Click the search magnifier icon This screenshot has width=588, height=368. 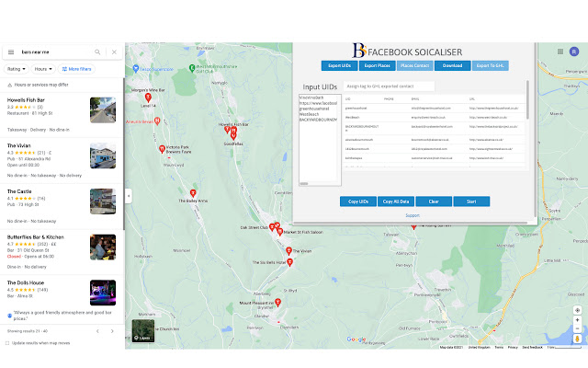(98, 52)
